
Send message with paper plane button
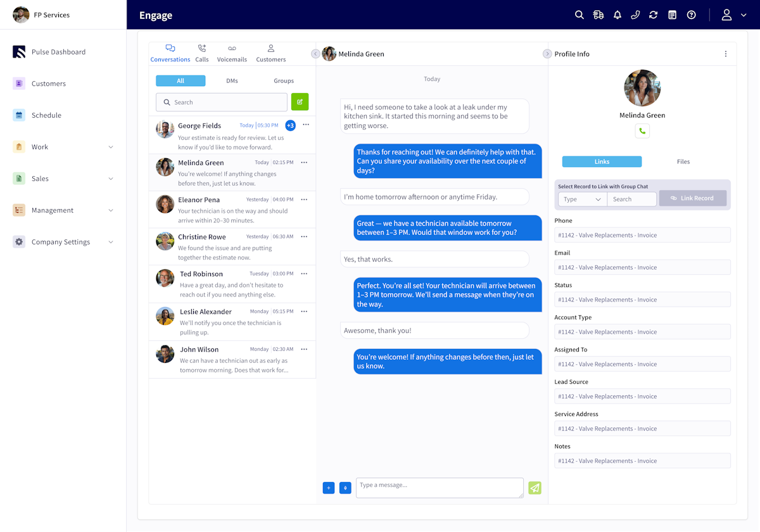[x=535, y=488]
